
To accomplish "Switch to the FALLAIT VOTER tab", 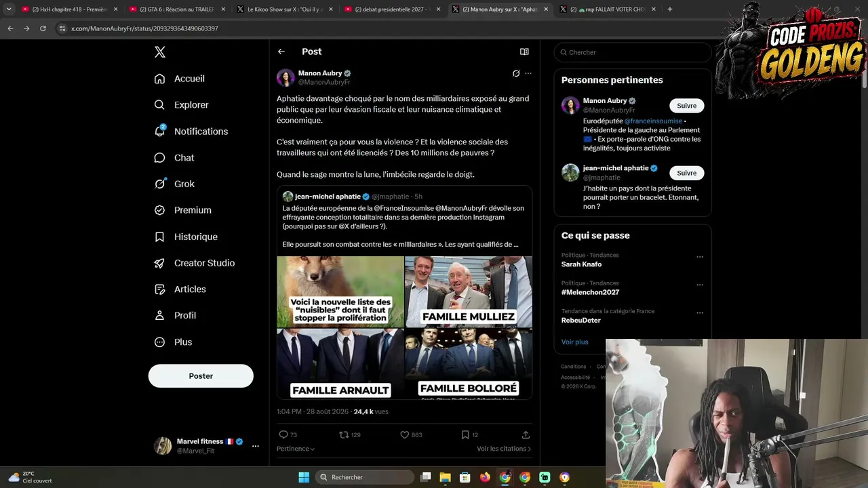I will pyautogui.click(x=608, y=9).
